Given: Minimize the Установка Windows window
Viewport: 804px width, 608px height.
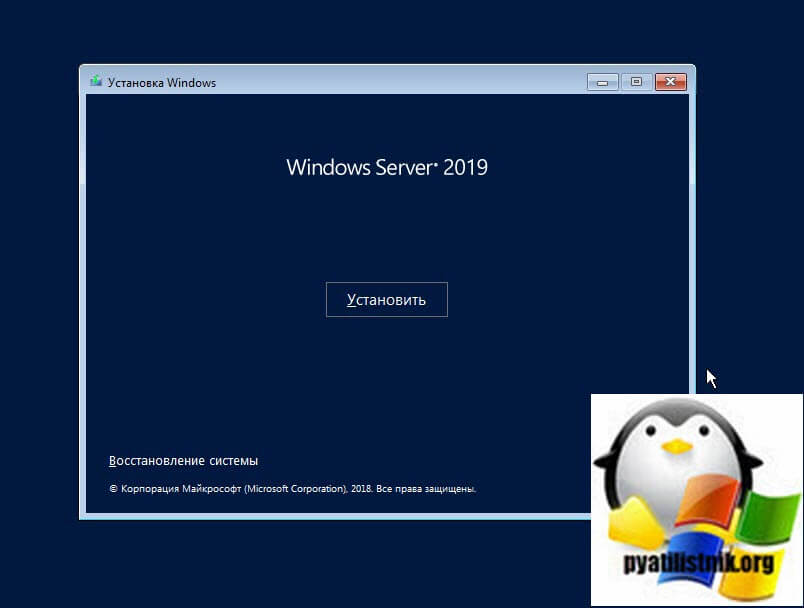Looking at the screenshot, I should point(602,82).
